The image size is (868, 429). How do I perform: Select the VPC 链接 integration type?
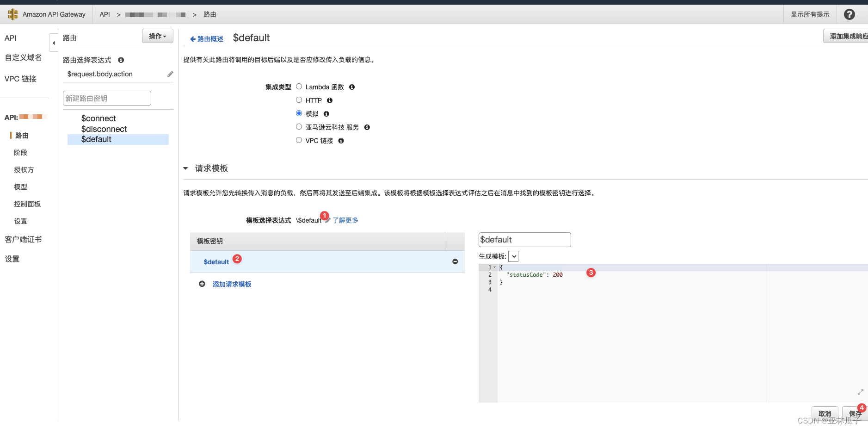299,140
